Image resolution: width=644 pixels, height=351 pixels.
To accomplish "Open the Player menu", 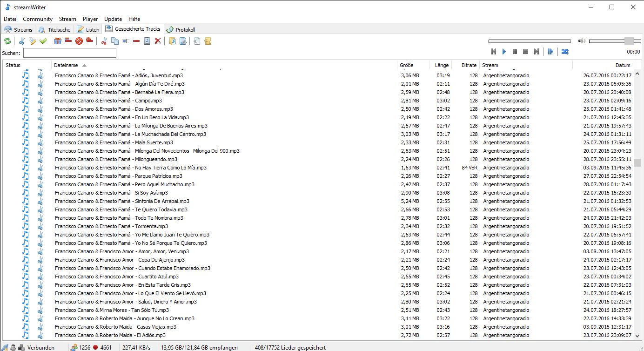I will 90,19.
